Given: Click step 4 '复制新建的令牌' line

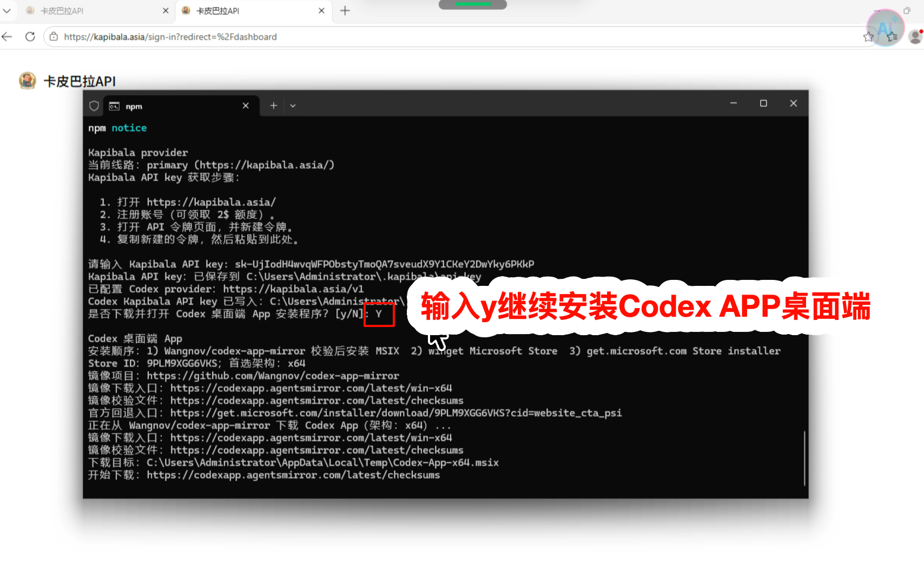Looking at the screenshot, I should pos(199,239).
